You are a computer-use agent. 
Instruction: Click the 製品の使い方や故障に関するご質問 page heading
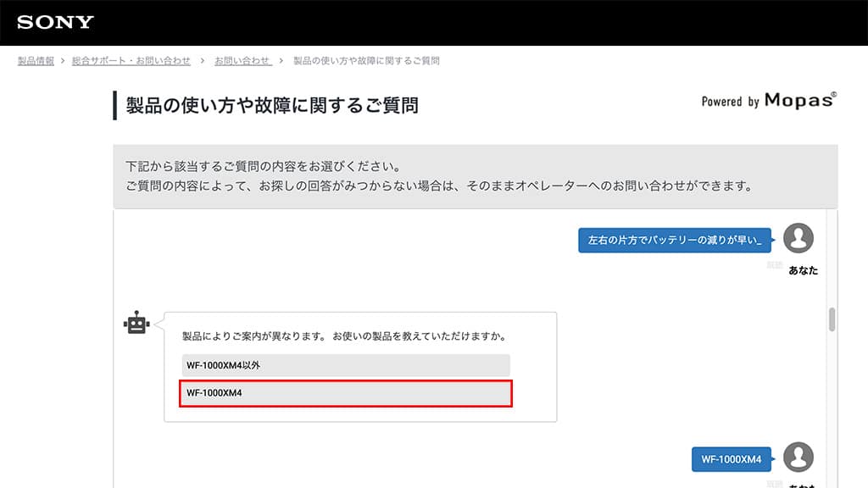coord(272,105)
